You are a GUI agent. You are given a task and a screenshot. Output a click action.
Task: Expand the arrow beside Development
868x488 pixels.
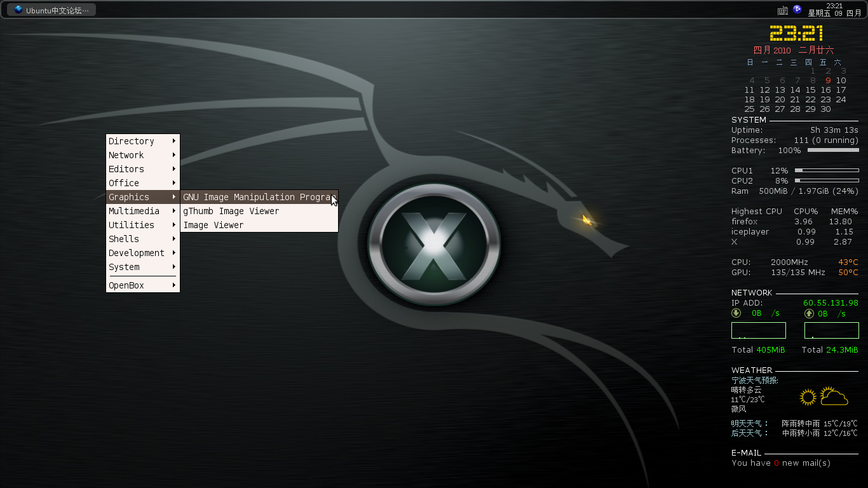click(173, 253)
